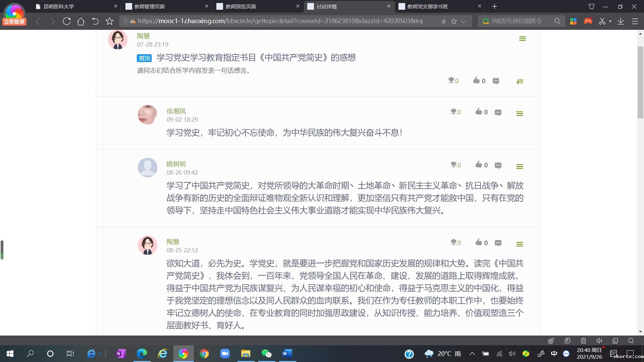Open 徐湘凤's profile name link

(x=176, y=111)
